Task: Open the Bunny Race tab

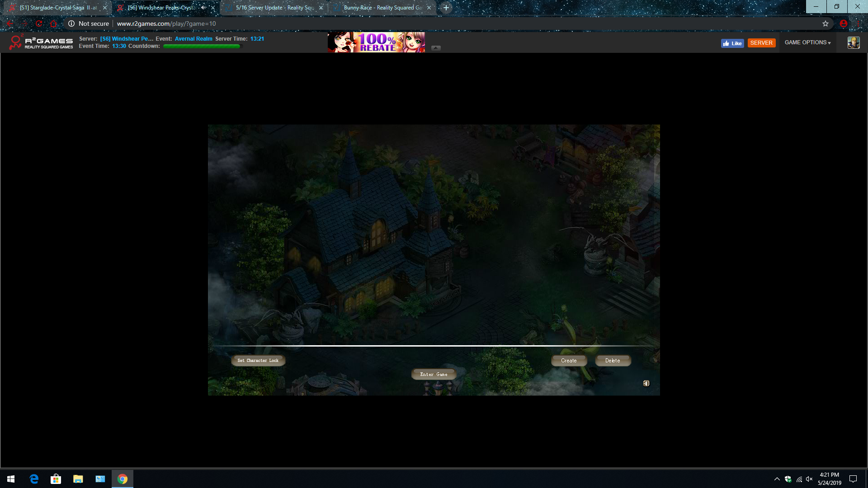Action: [382, 8]
